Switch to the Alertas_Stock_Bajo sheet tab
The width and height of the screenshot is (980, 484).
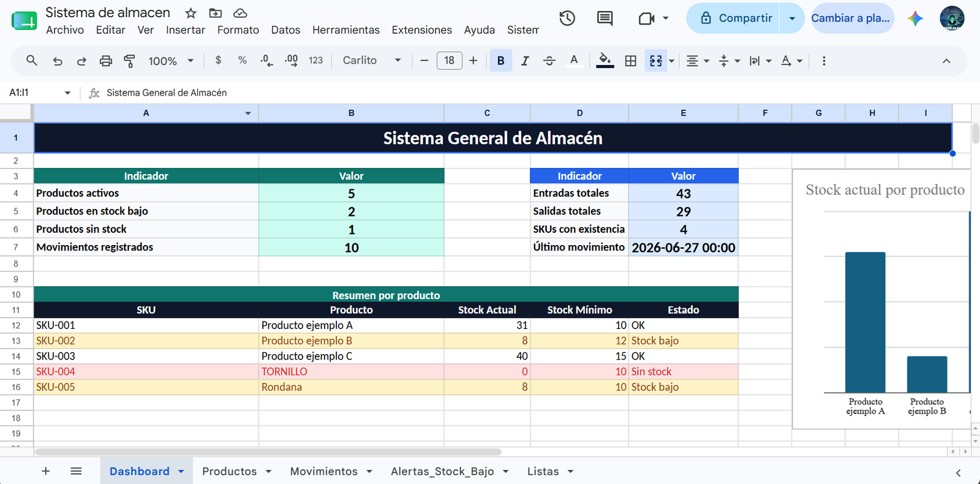442,471
